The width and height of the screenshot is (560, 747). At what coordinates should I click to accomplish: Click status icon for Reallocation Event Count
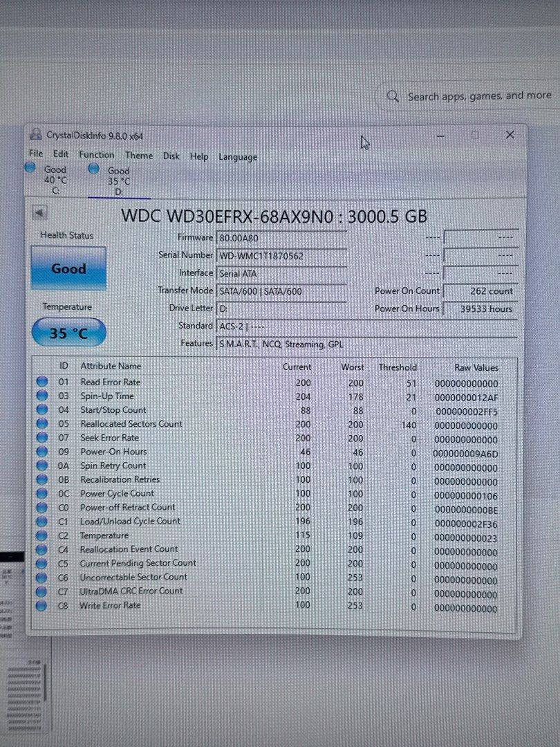pyautogui.click(x=42, y=549)
